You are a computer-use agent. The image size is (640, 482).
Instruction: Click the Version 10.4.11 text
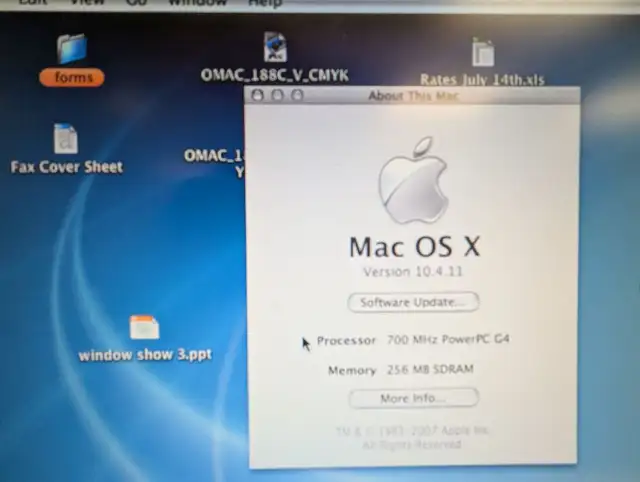(413, 272)
